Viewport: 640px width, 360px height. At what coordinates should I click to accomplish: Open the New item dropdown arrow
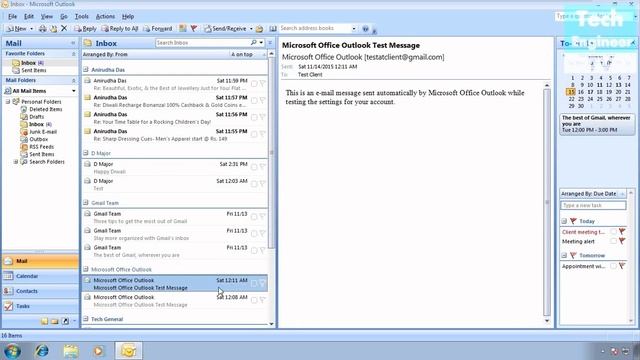point(31,29)
